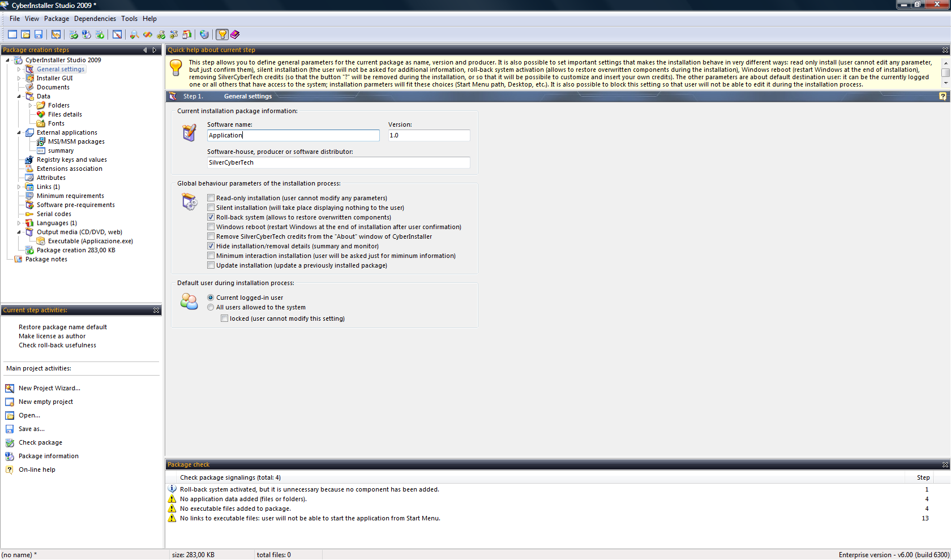Image resolution: width=951 pixels, height=560 pixels.
Task: Click the Open... activity link
Action: tap(29, 415)
